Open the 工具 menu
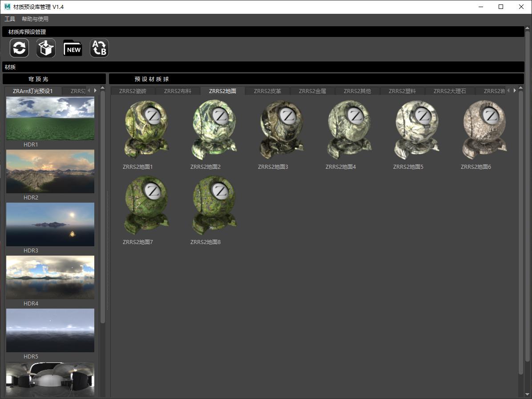532x399 pixels. [x=10, y=19]
